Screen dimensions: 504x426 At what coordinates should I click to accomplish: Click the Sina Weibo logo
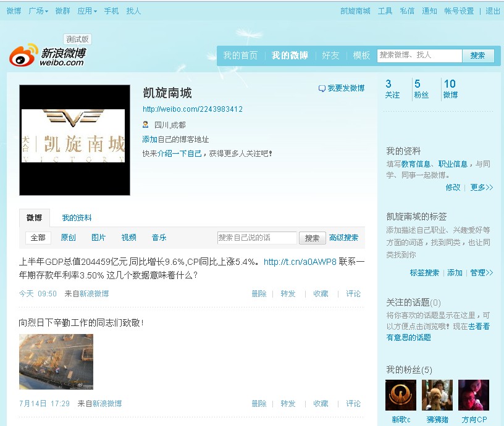[47, 56]
